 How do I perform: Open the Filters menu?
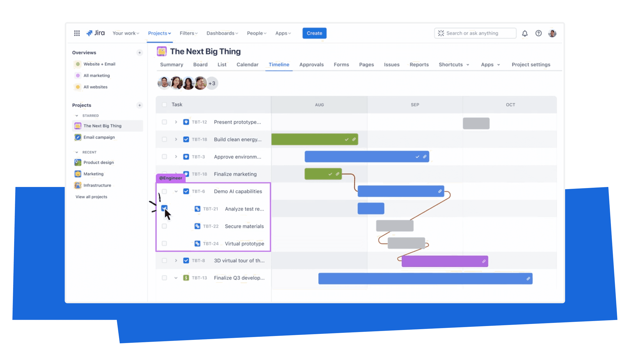click(x=189, y=33)
